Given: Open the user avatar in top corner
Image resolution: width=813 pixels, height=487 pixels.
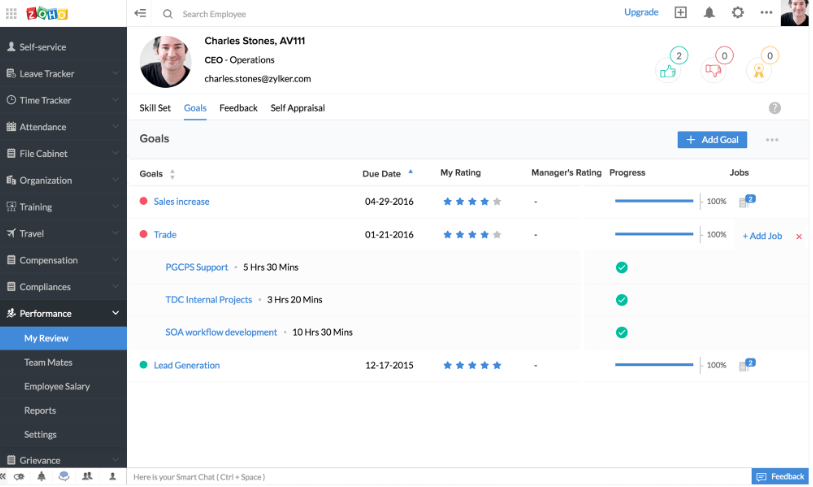Looking at the screenshot, I should [x=794, y=12].
